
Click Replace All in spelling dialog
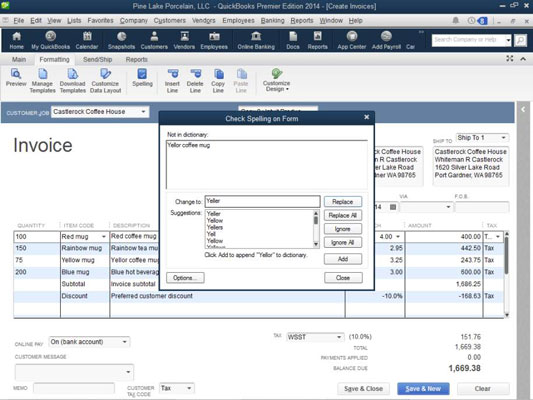[343, 215]
